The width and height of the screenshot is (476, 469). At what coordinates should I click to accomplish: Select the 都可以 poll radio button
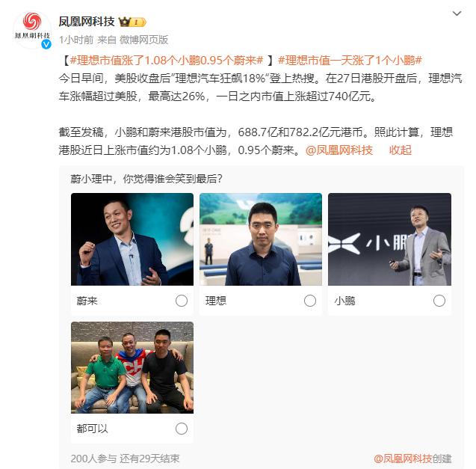point(182,429)
